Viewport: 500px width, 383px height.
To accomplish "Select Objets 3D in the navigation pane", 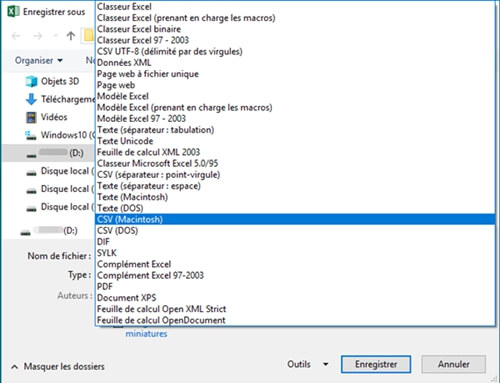I will coord(60,81).
